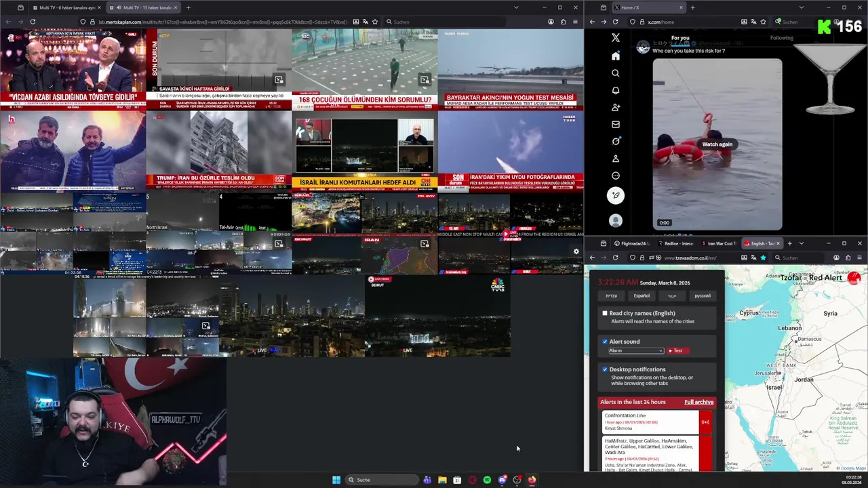Open tab list dropdown in X browser window
868x488 pixels.
click(x=801, y=7)
